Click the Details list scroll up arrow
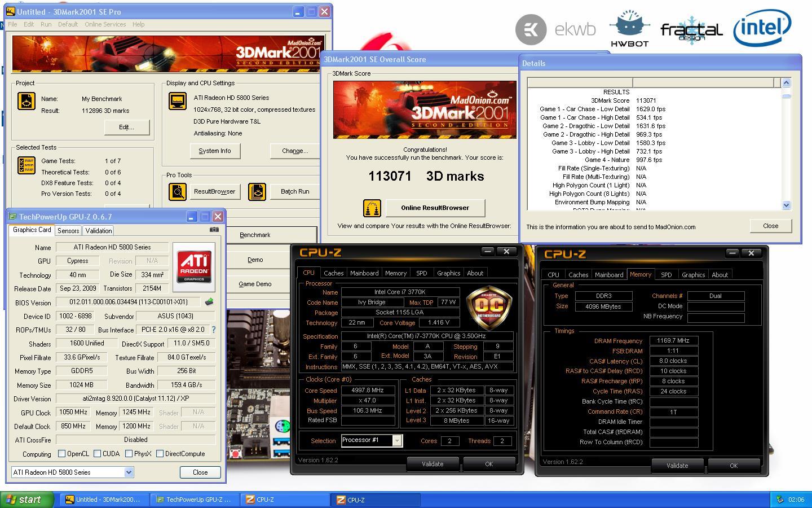Screen dimensions: 812x508 pyautogui.click(x=786, y=83)
